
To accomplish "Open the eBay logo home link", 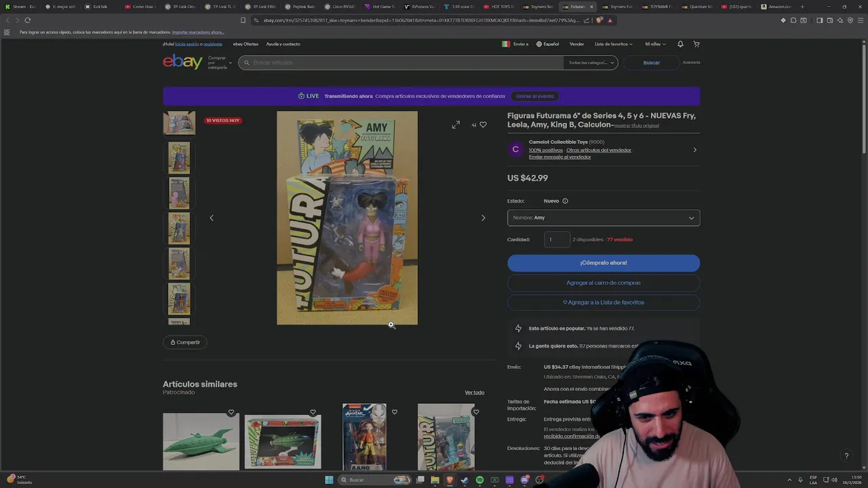I will coord(182,62).
